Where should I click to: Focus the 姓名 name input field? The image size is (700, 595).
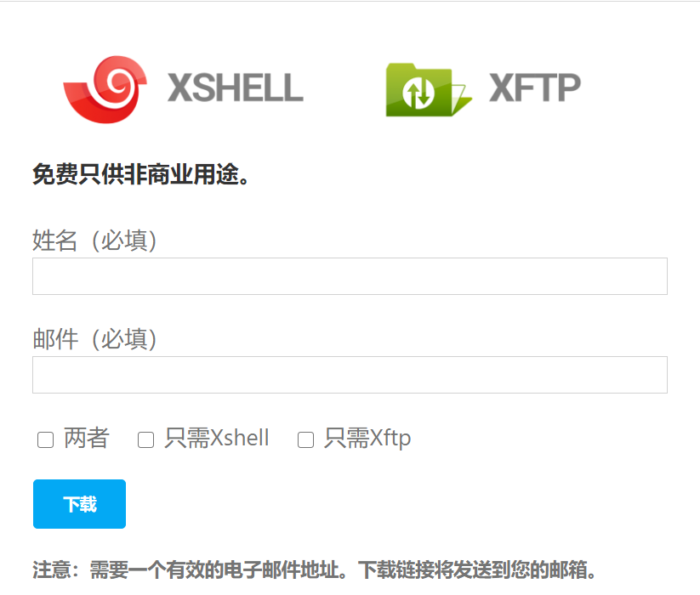(x=350, y=276)
